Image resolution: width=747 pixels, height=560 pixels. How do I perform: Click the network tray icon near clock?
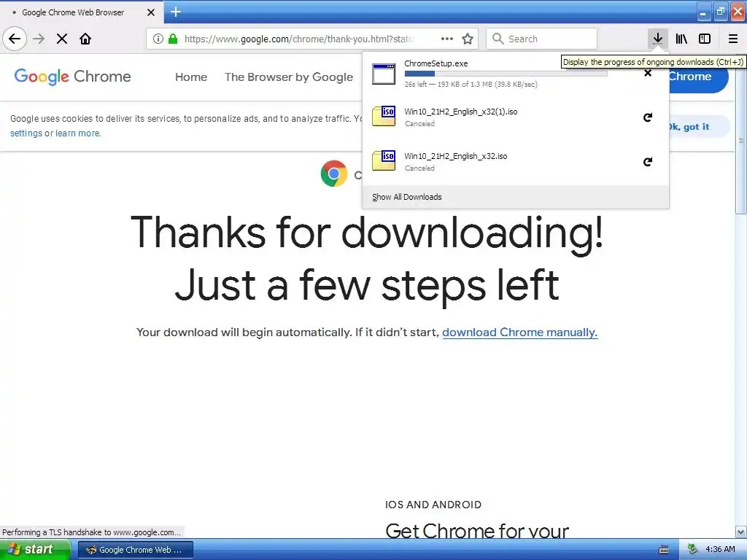click(693, 550)
